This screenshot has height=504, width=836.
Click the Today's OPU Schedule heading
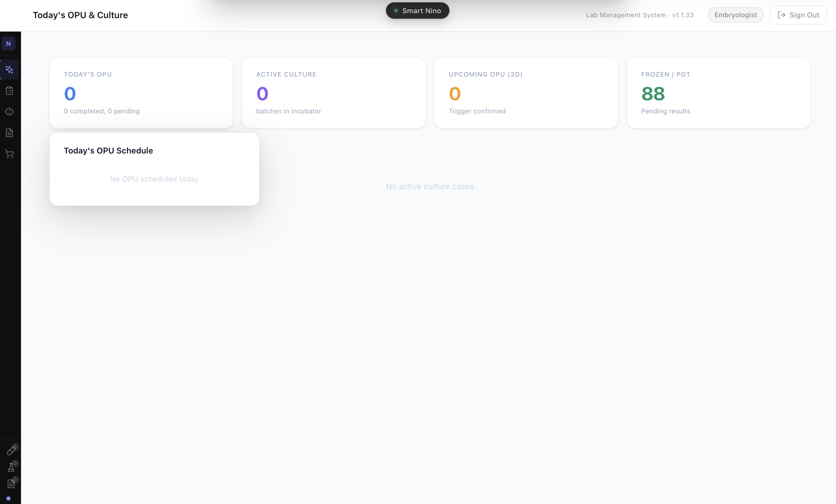pyautogui.click(x=108, y=151)
